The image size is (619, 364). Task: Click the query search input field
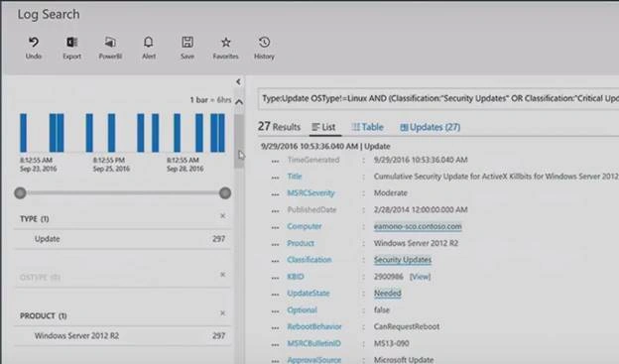(x=438, y=99)
